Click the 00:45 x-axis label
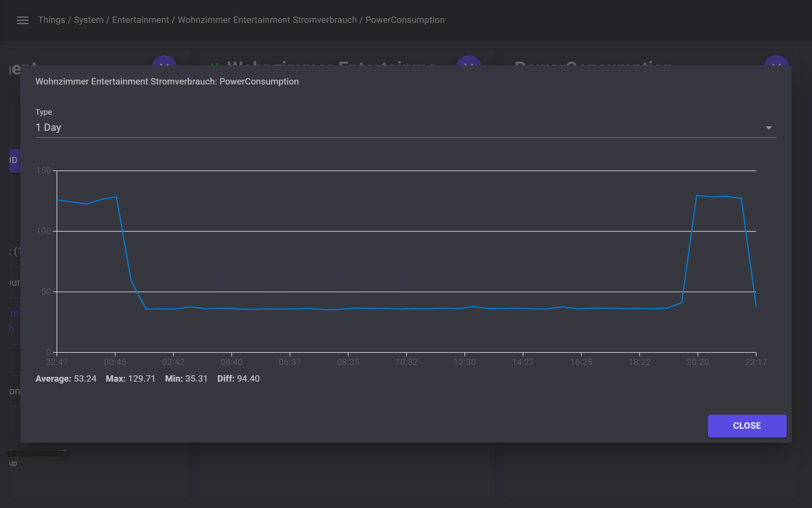Image resolution: width=812 pixels, height=508 pixels. [115, 362]
